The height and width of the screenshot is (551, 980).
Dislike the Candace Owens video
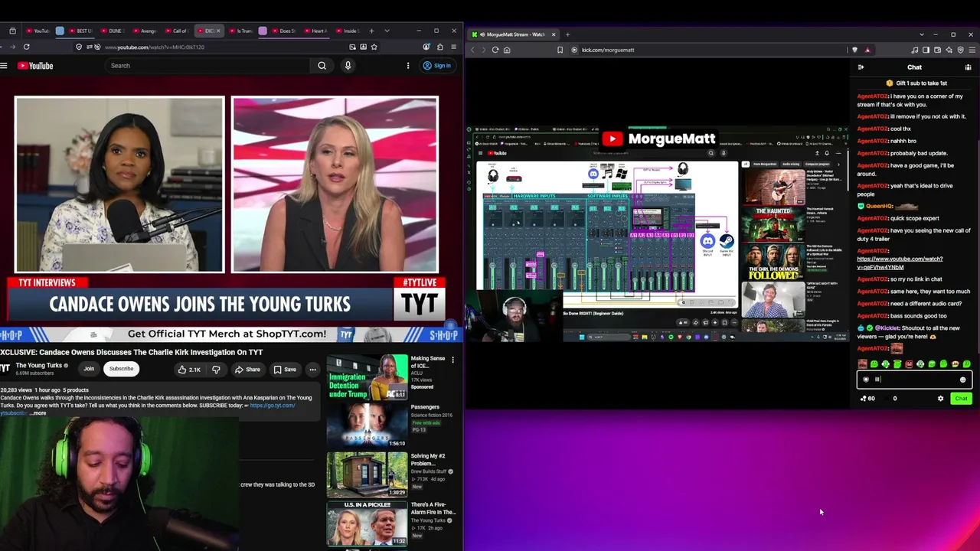tap(216, 370)
